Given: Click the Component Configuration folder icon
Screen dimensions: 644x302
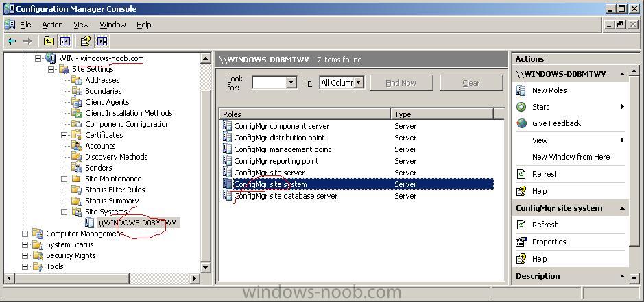Looking at the screenshot, I should pyautogui.click(x=77, y=124).
